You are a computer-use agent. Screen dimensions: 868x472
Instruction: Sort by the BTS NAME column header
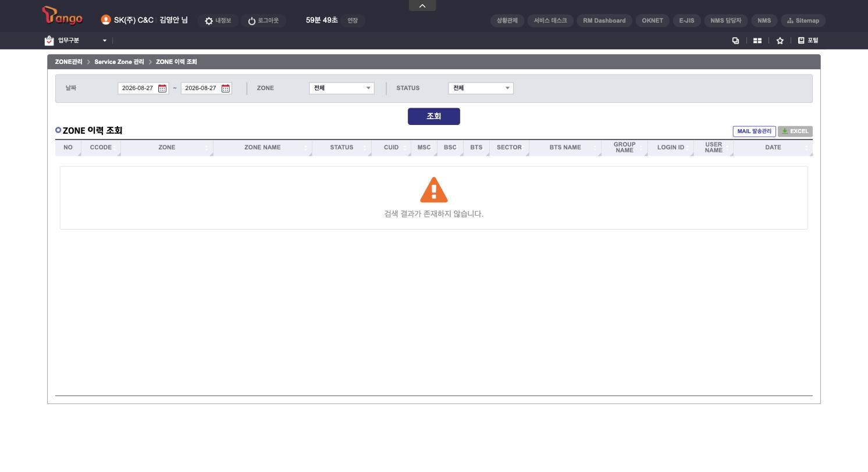click(x=565, y=148)
